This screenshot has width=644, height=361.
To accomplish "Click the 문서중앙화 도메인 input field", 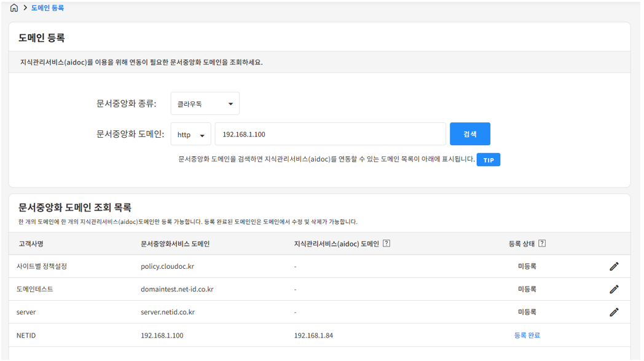I will click(330, 135).
